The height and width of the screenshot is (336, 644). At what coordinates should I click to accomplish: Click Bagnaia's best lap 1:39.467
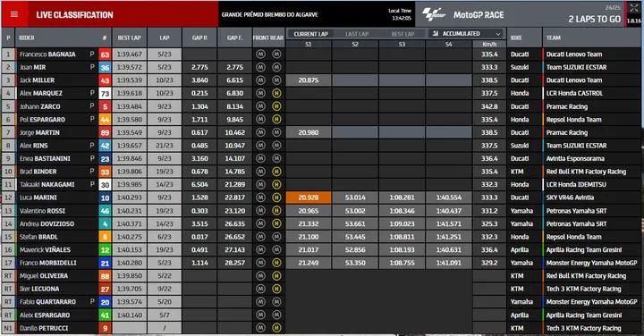(130, 55)
